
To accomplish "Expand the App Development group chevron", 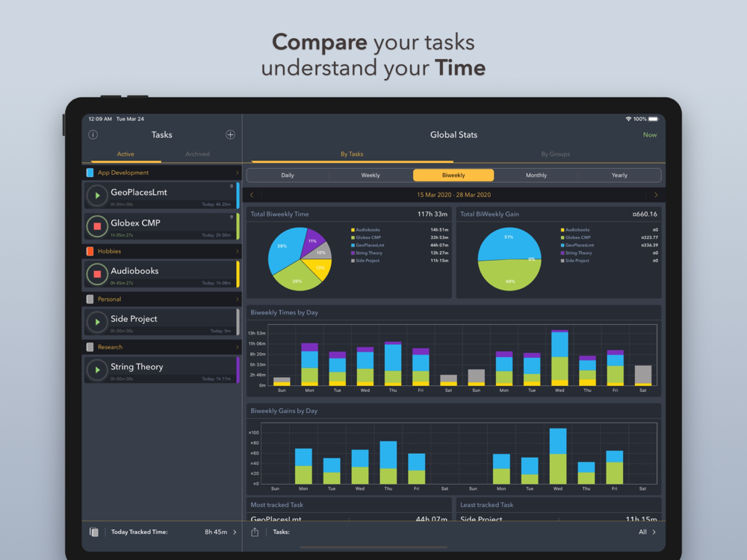I will tap(238, 172).
